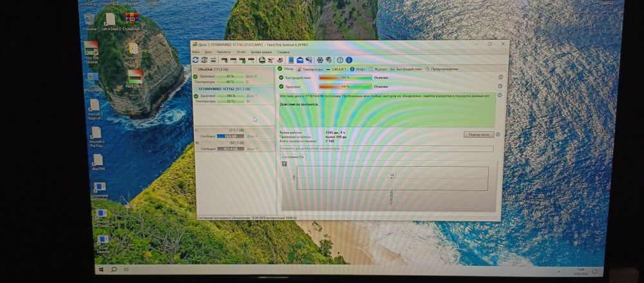The height and width of the screenshot is (283, 644).
Task: Open Файл menu
Action: click(x=196, y=52)
